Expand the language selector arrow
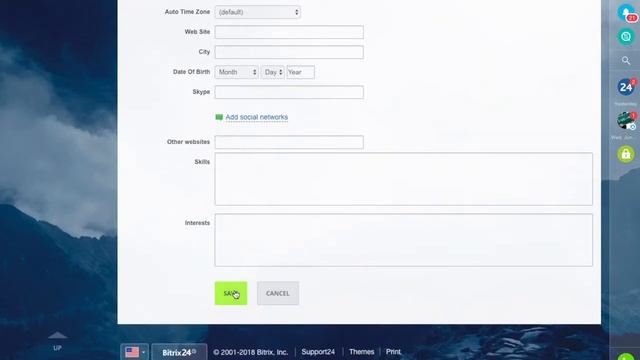 tap(143, 352)
